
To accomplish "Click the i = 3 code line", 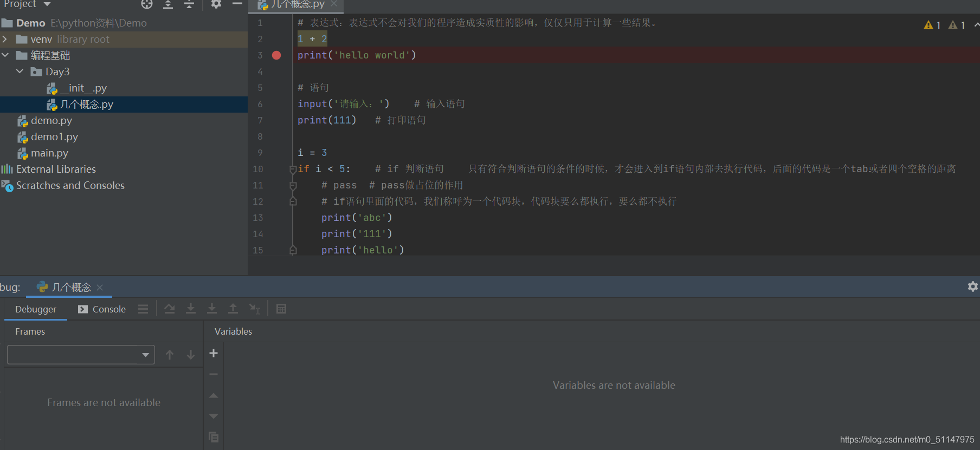I will [x=312, y=153].
